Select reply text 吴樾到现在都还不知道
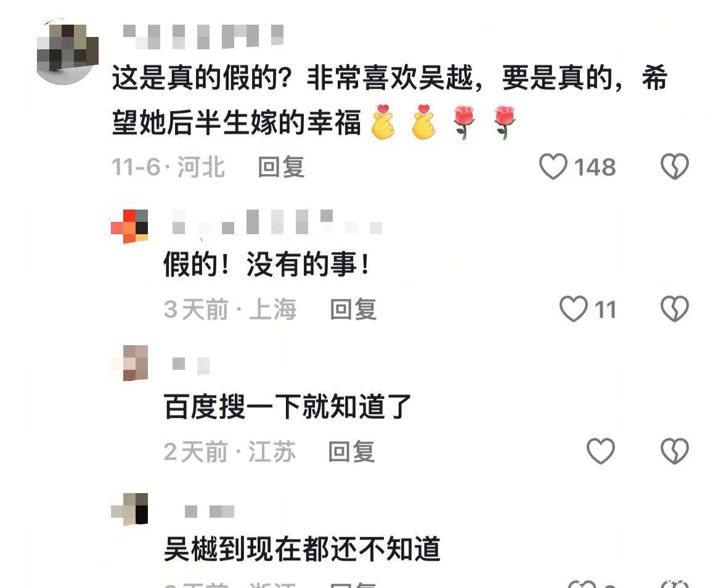 click(x=302, y=549)
